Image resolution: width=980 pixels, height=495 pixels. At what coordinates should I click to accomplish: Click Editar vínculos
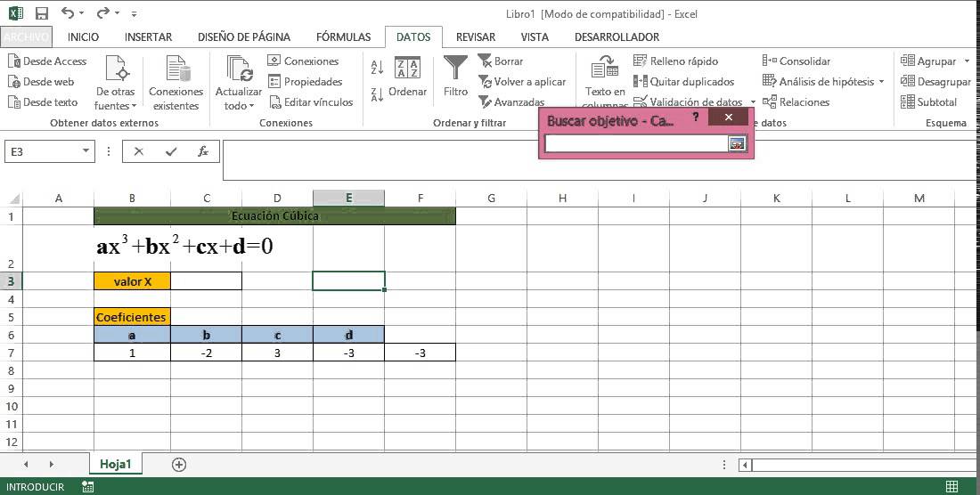(311, 102)
